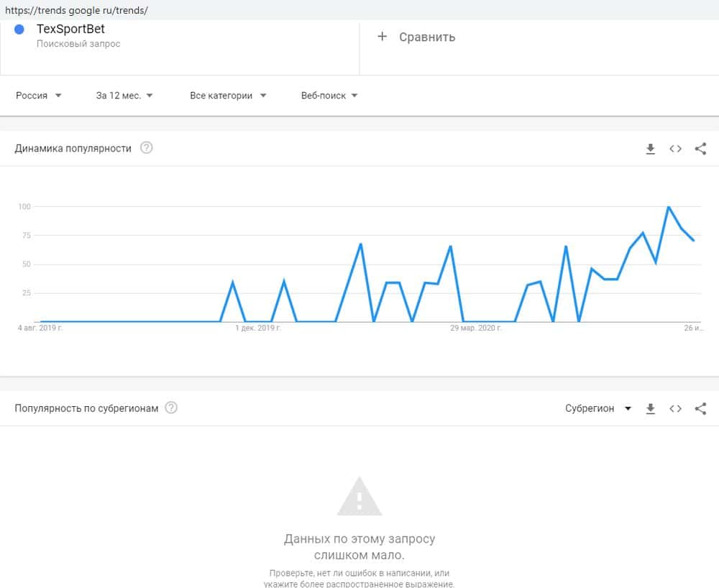This screenshot has height=588, width=719.
Task: Click the blue dot beside TexSportBet
Action: 19,29
